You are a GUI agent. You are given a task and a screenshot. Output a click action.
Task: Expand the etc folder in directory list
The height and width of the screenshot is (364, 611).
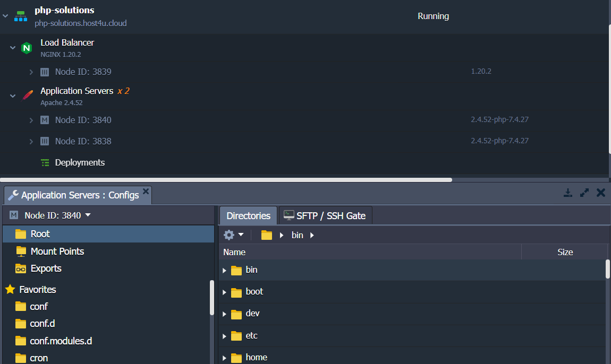click(x=224, y=336)
